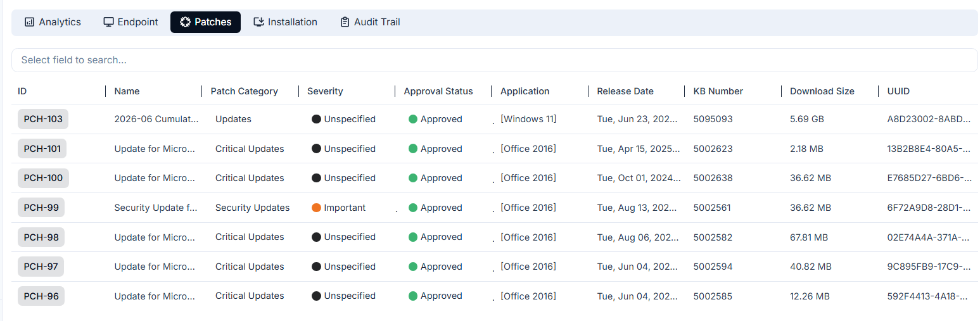The width and height of the screenshot is (980, 321).
Task: Click KB number 5002638
Action: [x=713, y=178]
